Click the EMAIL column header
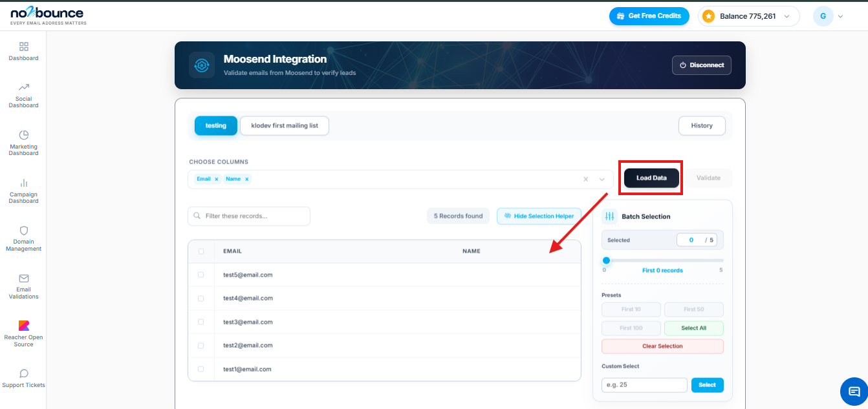 232,251
